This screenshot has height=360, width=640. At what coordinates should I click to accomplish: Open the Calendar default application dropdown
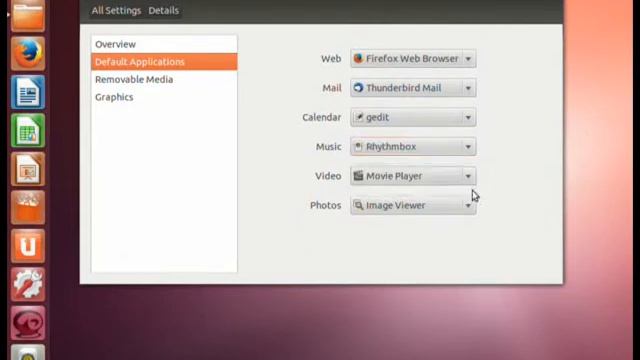pyautogui.click(x=413, y=118)
